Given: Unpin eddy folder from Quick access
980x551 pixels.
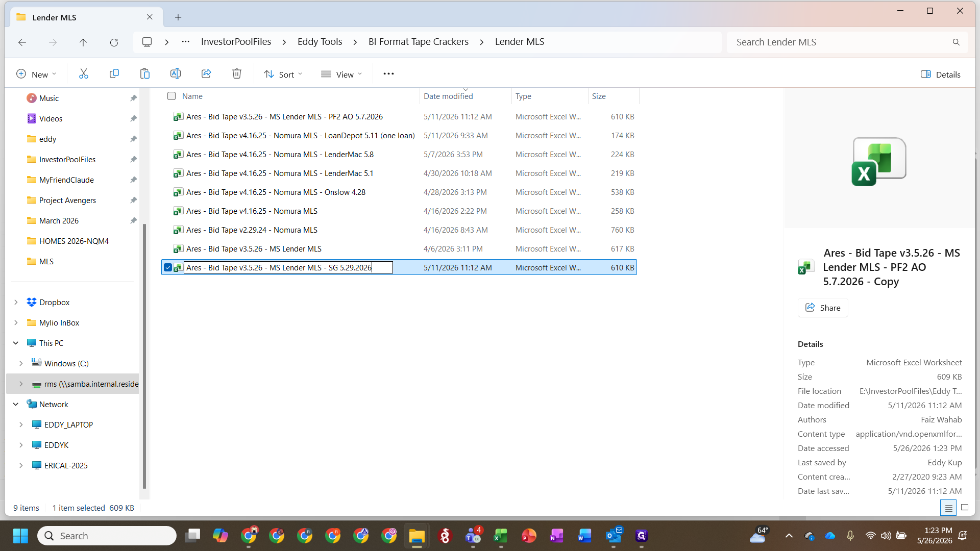Looking at the screenshot, I should (x=133, y=139).
